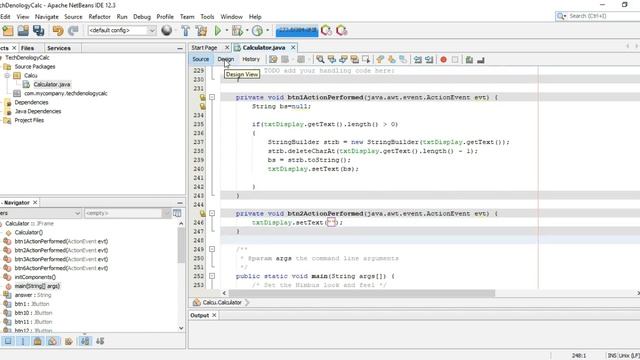Open the Debug Project dropdown arrow
Image resolution: width=640 pixels, height=360 pixels.
pyautogui.click(x=247, y=31)
